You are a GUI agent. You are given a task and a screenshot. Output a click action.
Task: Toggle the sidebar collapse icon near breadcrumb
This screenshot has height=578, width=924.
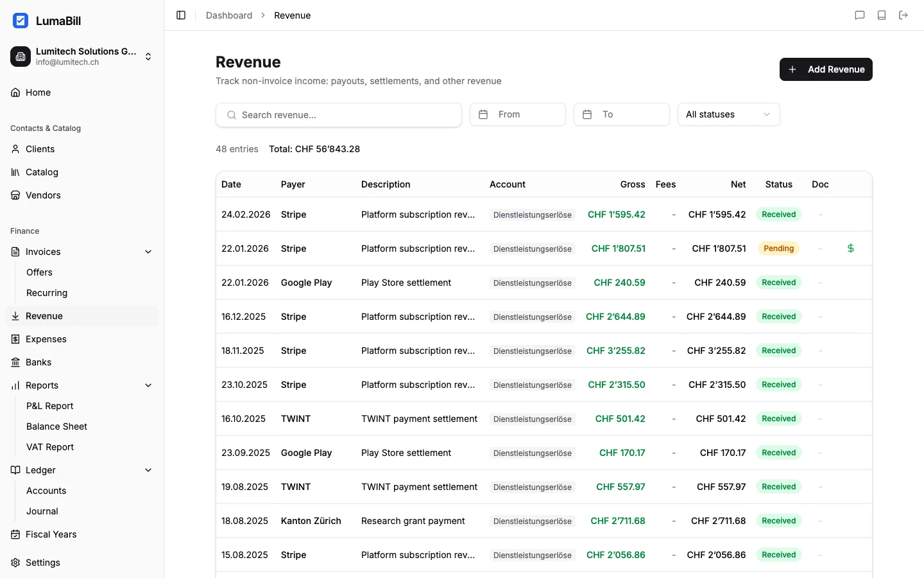[x=180, y=15]
